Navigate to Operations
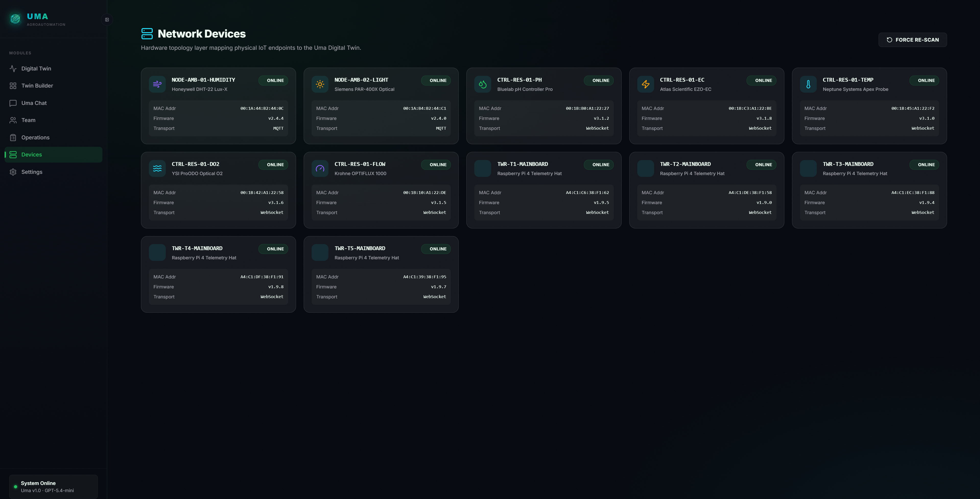The height and width of the screenshot is (499, 980). pyautogui.click(x=53, y=138)
